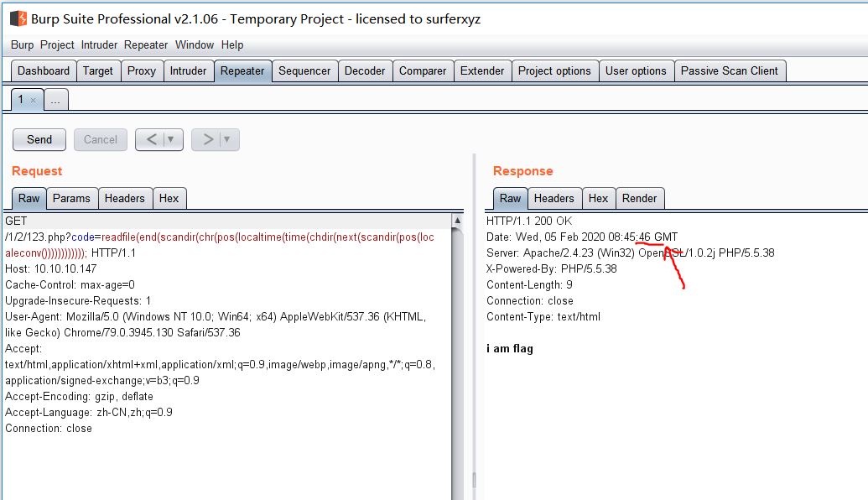Image resolution: width=868 pixels, height=500 pixels.
Task: Close Repeater tab 1
Action: coord(34,100)
